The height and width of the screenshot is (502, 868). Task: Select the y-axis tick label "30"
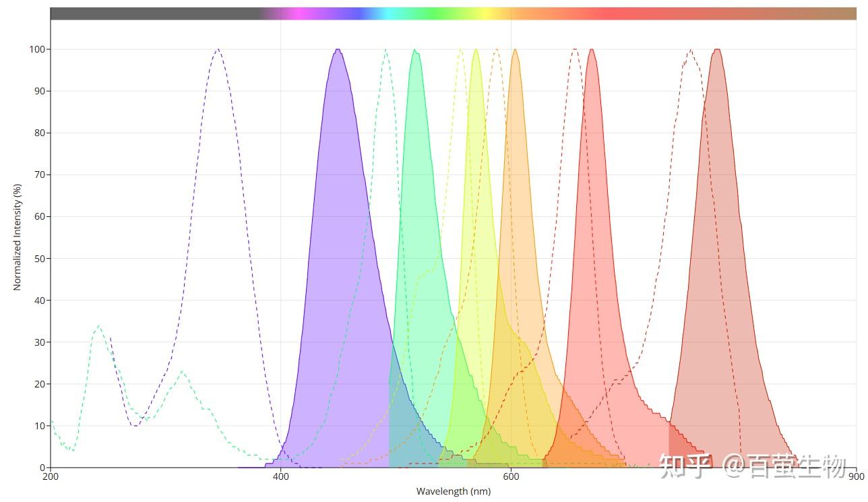point(39,342)
